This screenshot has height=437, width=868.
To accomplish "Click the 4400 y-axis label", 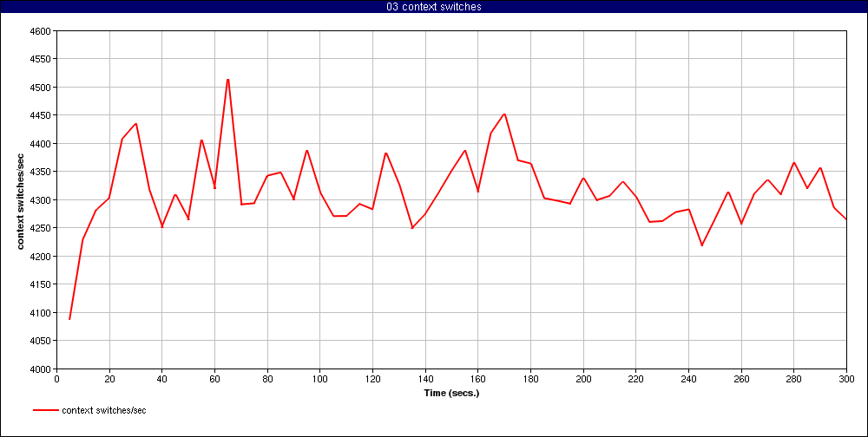I will point(42,144).
